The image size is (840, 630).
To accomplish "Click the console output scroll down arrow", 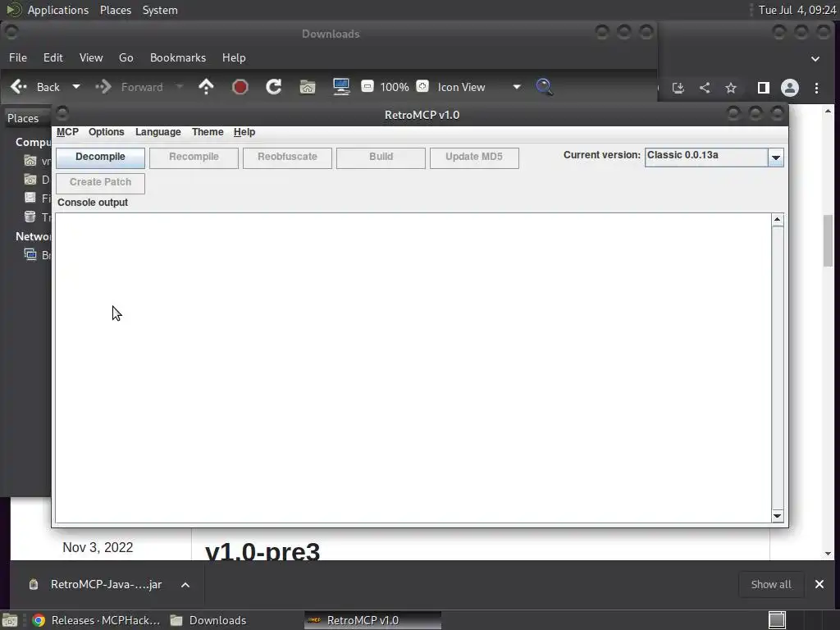I will (x=778, y=517).
